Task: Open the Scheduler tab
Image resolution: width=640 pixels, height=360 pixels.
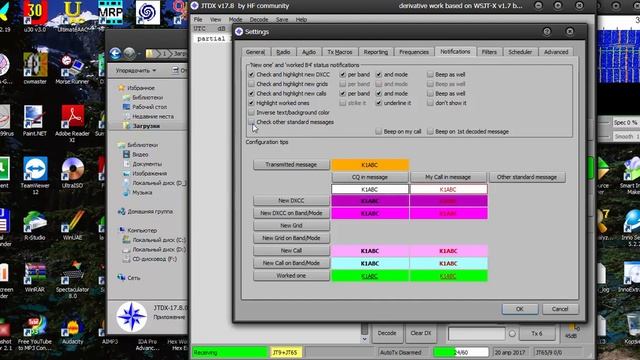Action: click(x=520, y=52)
